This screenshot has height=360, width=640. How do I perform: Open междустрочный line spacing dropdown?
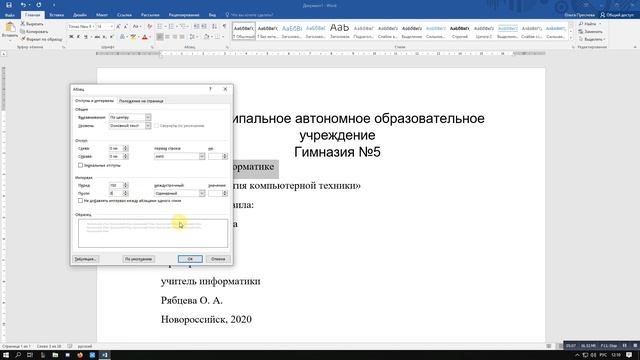pyautogui.click(x=202, y=193)
